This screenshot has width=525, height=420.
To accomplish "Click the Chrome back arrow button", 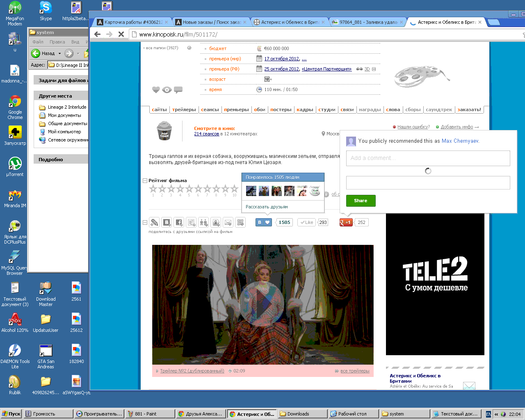I will (97, 34).
